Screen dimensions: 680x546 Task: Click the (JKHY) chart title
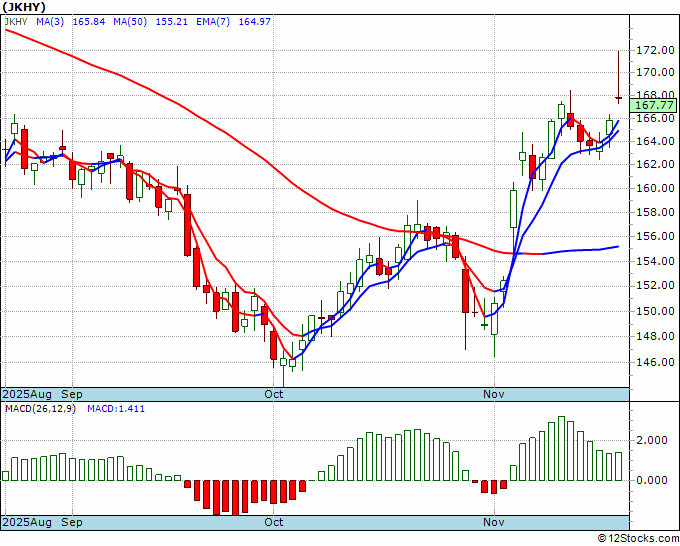point(23,7)
